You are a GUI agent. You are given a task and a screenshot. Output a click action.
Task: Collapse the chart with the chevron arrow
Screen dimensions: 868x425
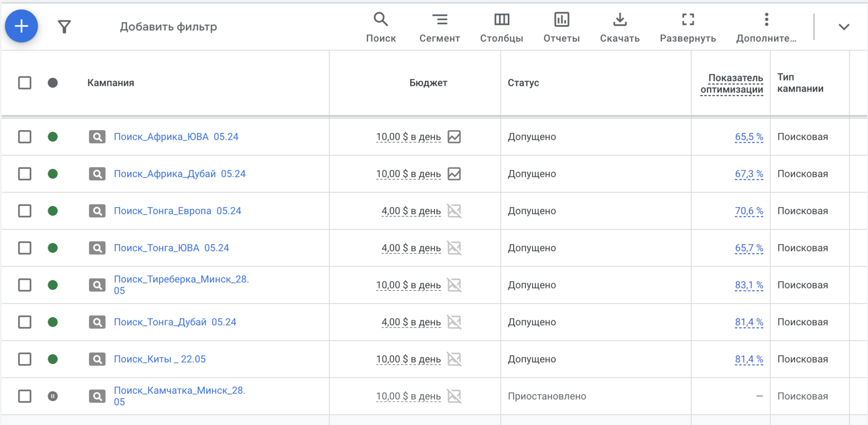844,27
